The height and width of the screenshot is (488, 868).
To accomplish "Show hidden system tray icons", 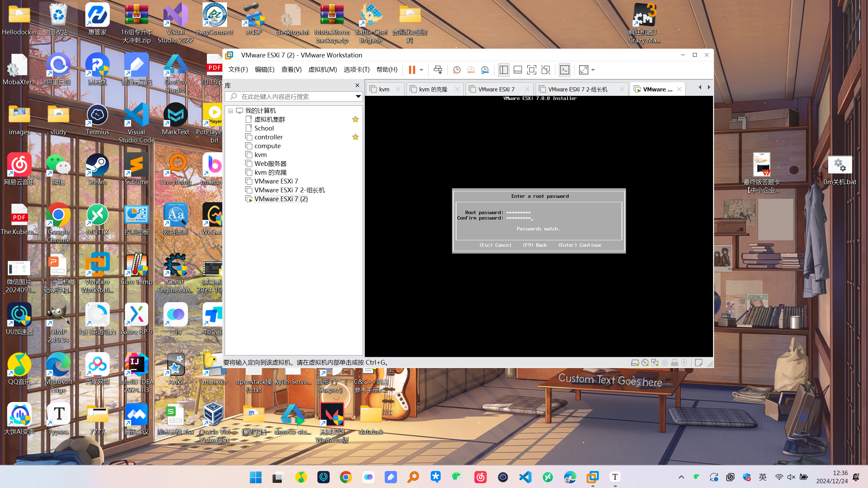I will pyautogui.click(x=681, y=477).
